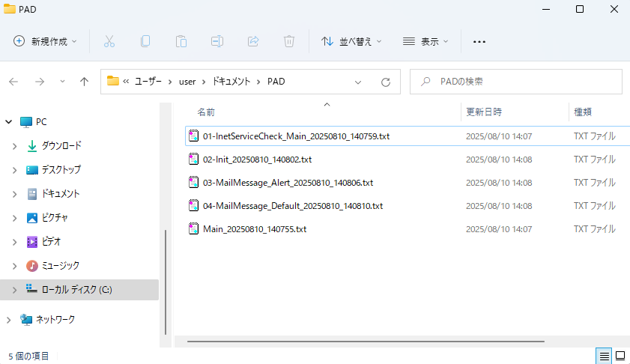Image resolution: width=630 pixels, height=364 pixels.
Task: Click icon of 04-MailMessage_Default file
Action: coord(193,206)
